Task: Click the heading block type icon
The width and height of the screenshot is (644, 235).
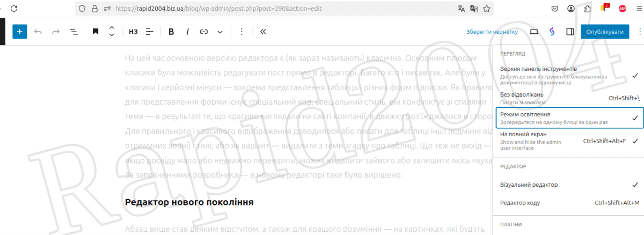Action: point(95,32)
